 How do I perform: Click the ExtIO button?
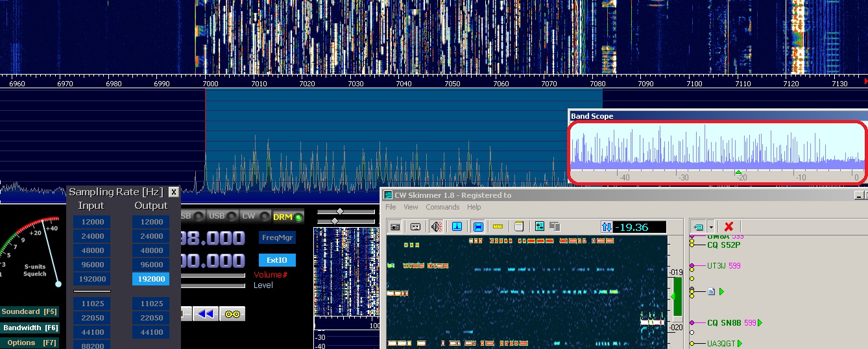tap(277, 260)
